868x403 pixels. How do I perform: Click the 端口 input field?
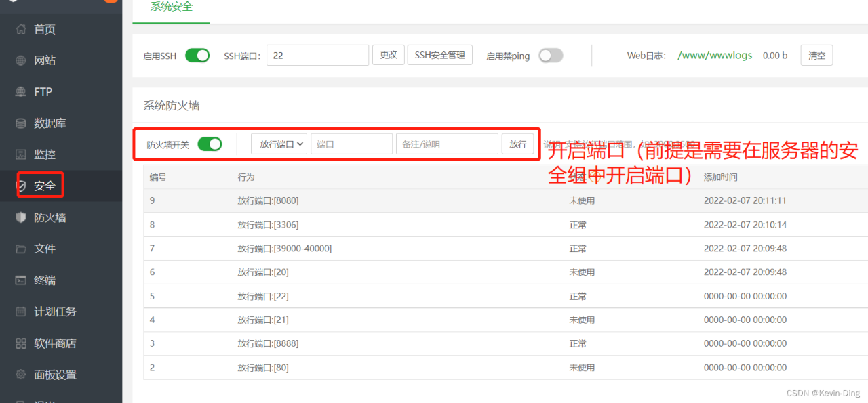[x=351, y=144]
